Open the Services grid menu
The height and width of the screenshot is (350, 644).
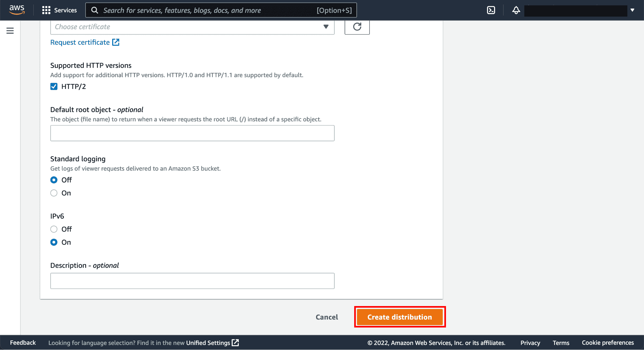click(x=59, y=10)
